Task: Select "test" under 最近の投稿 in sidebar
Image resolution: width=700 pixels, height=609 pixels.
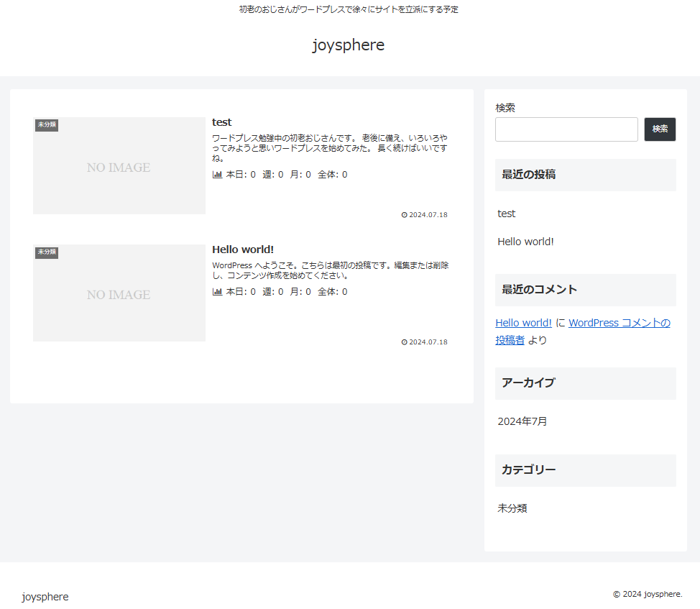Action: (507, 214)
